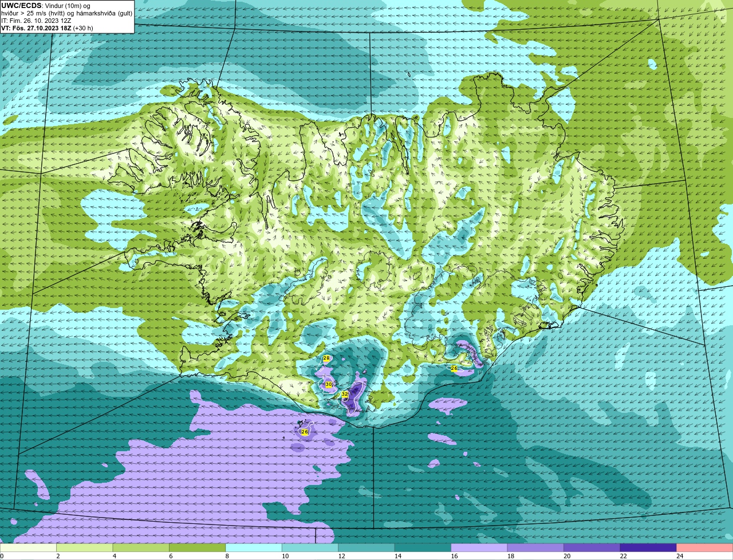Click the olive green 6–8 m/s legend swatch
Image resolution: width=733 pixels, height=560 pixels.
[198, 547]
